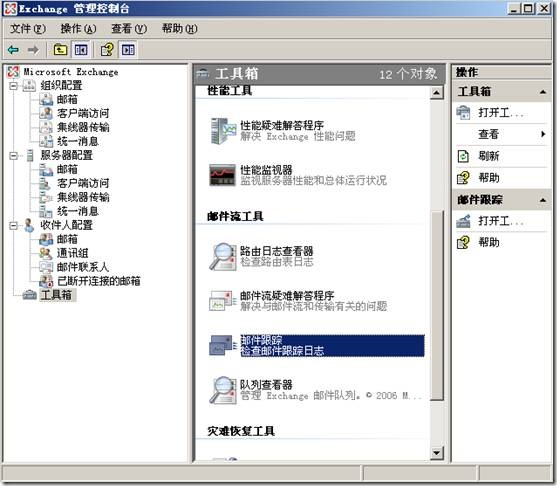
Task: Click 统一消息 icon under 组织配置
Action: [x=46, y=141]
